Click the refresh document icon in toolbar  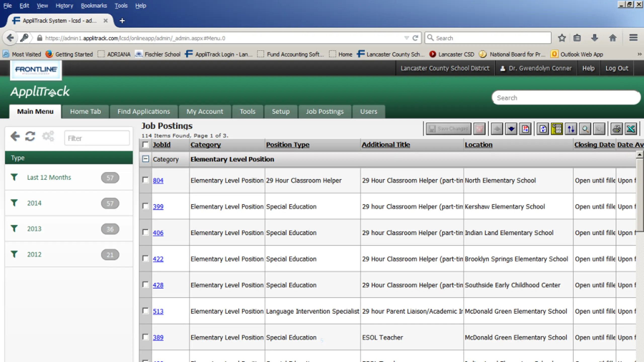(543, 129)
